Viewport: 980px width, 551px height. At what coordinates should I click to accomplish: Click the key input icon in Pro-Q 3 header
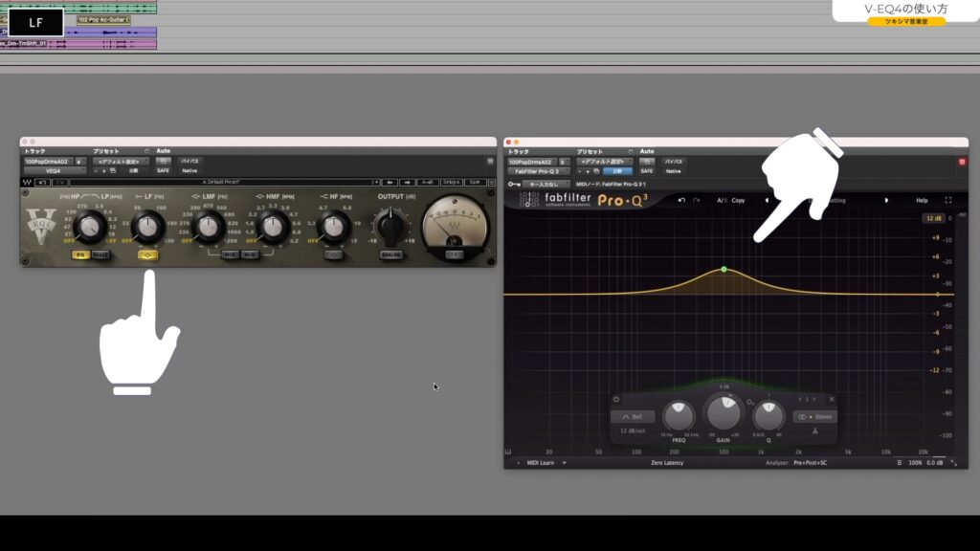pyautogui.click(x=514, y=185)
